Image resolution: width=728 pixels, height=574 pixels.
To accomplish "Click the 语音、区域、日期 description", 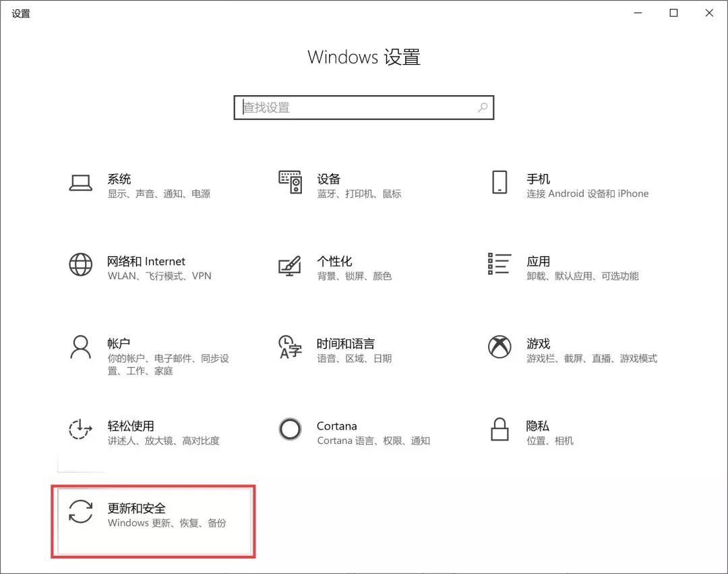I will pos(355,359).
